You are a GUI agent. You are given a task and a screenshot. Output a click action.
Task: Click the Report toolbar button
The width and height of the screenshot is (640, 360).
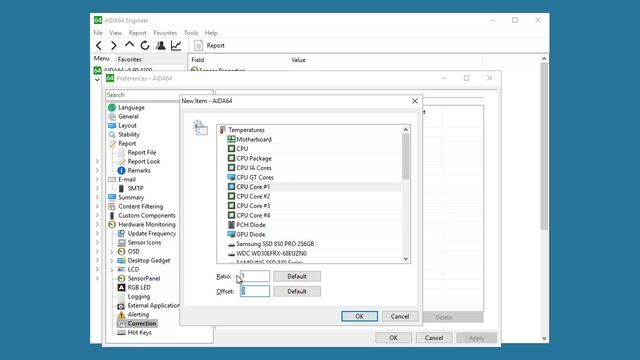pos(209,46)
